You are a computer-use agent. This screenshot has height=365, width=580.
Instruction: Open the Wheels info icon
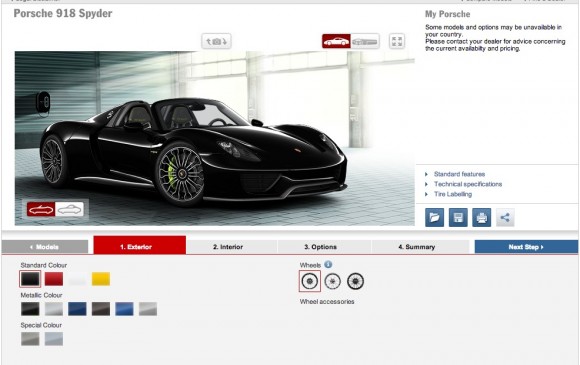328,264
